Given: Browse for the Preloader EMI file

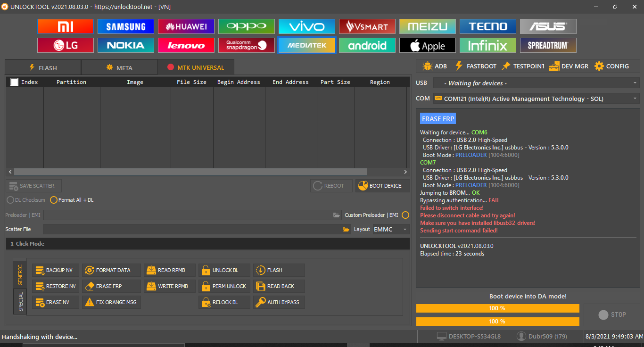Looking at the screenshot, I should (337, 215).
